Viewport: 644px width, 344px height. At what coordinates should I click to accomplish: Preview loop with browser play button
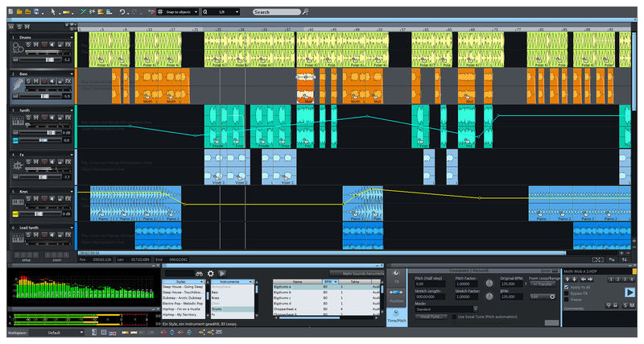tap(222, 273)
